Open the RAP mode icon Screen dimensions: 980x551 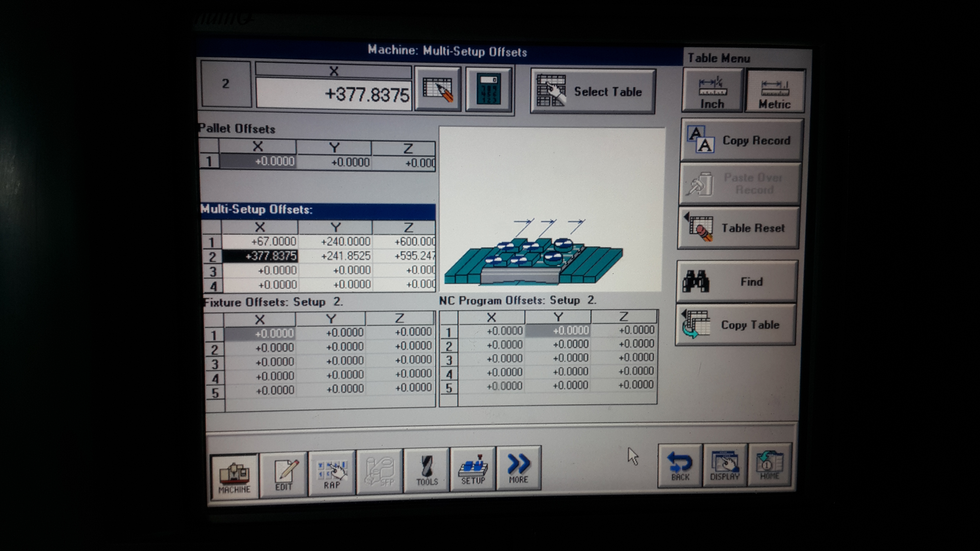tap(332, 473)
